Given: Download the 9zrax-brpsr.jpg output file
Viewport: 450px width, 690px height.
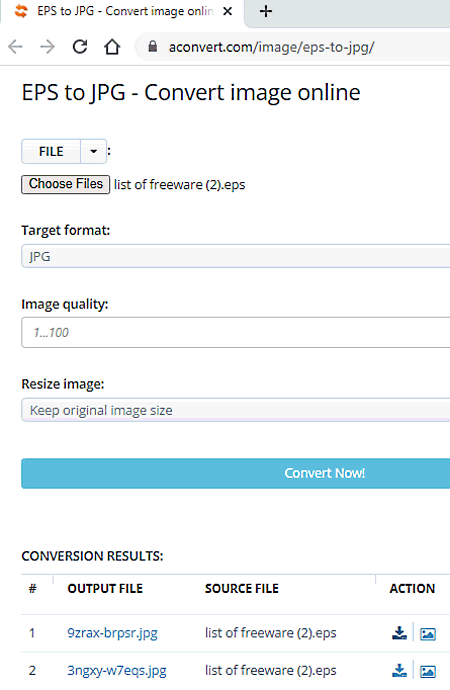Looking at the screenshot, I should 399,633.
